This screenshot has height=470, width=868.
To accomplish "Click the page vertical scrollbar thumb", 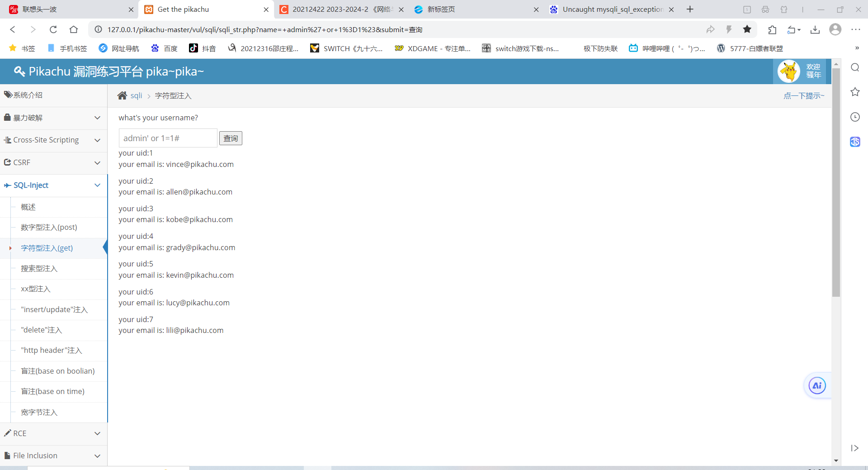I will [836, 182].
